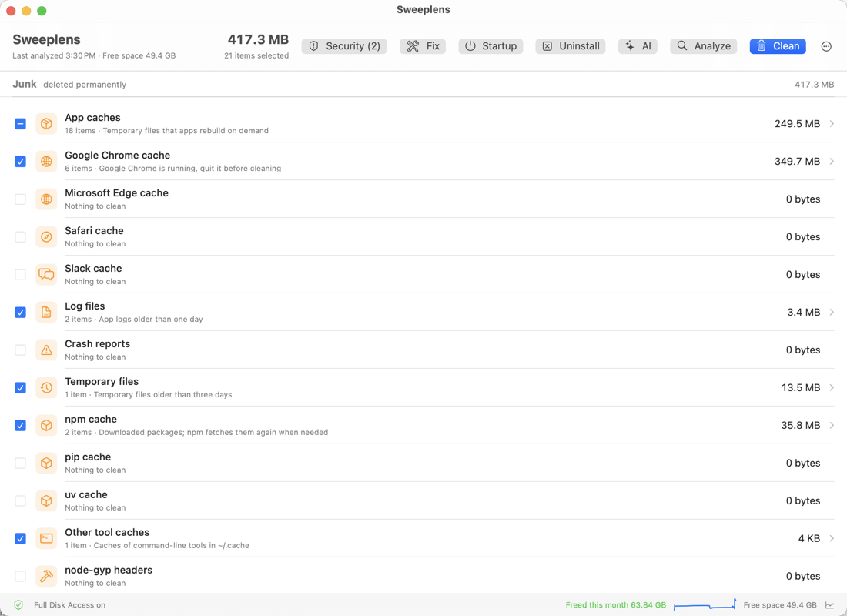Image resolution: width=847 pixels, height=616 pixels.
Task: Check the uv cache checkbox
Action: [x=20, y=501]
